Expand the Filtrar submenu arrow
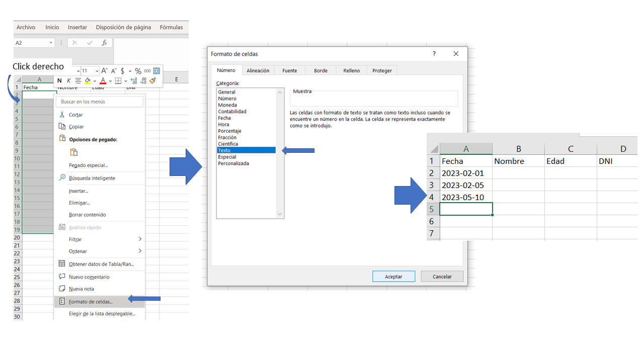This screenshot has height=362, width=644. tap(140, 239)
